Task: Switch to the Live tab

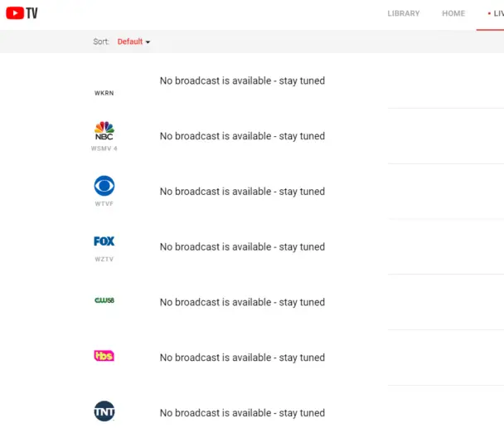Action: click(496, 13)
